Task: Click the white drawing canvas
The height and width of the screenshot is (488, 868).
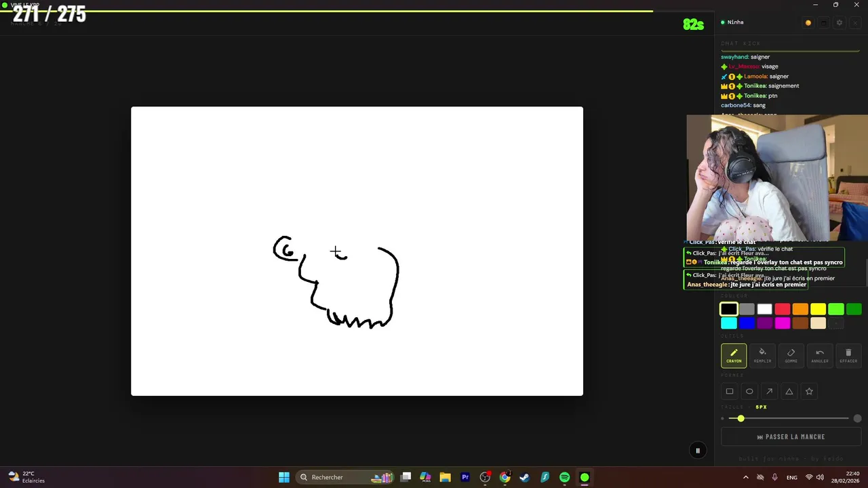Action: point(357,251)
